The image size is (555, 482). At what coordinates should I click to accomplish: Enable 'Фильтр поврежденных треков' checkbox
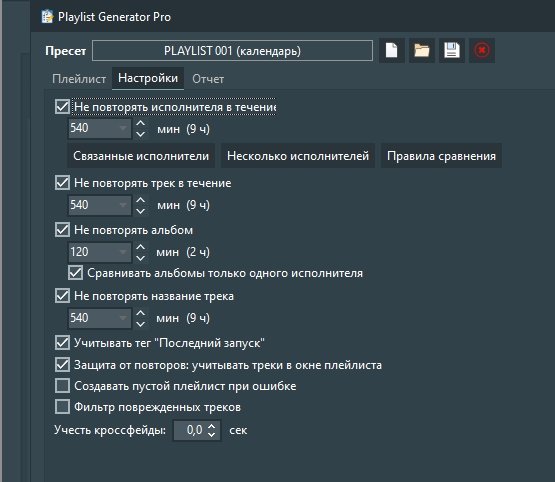62,407
